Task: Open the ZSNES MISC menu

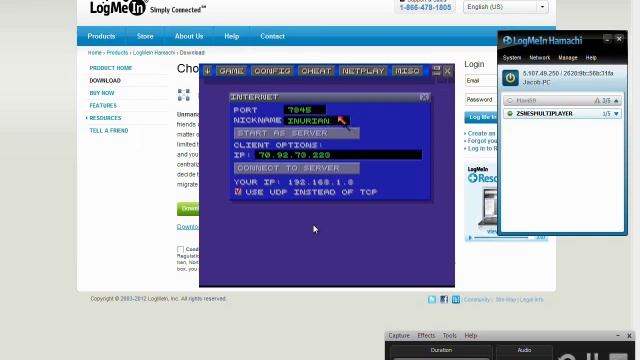Action: point(407,71)
